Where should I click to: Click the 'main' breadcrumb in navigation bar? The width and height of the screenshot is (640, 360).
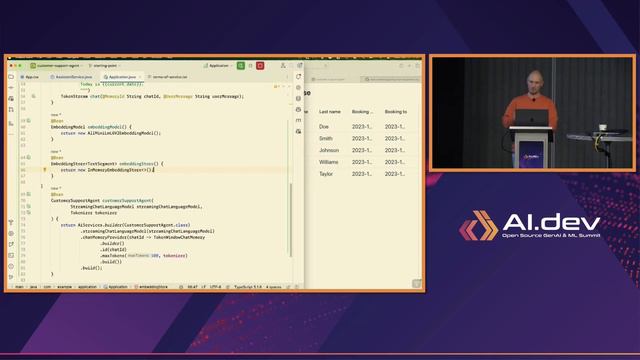coord(19,287)
